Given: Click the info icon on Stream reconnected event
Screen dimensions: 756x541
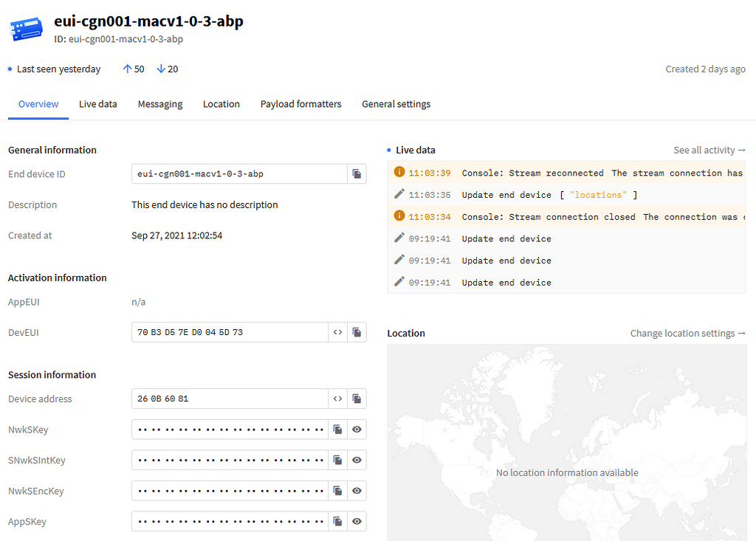Looking at the screenshot, I should point(399,173).
